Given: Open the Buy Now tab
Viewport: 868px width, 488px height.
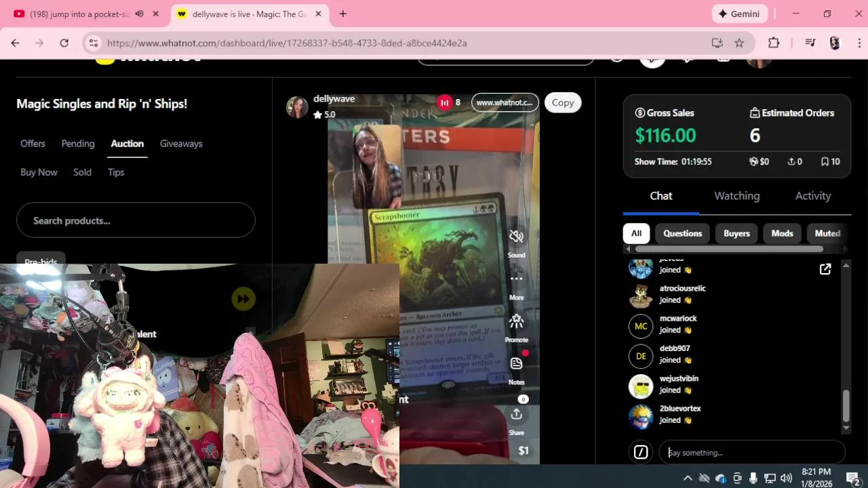Looking at the screenshot, I should 39,172.
